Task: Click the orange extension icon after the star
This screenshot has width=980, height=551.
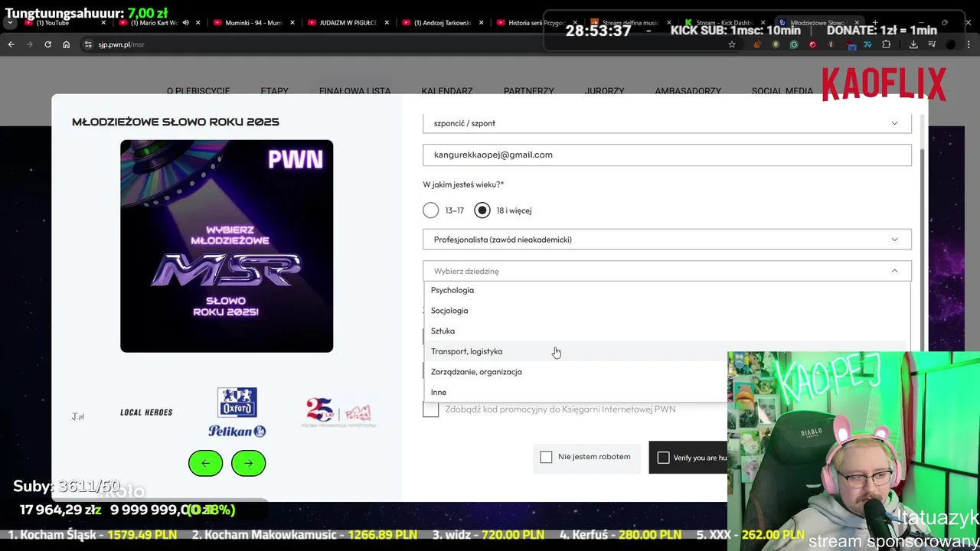Action: (757, 44)
